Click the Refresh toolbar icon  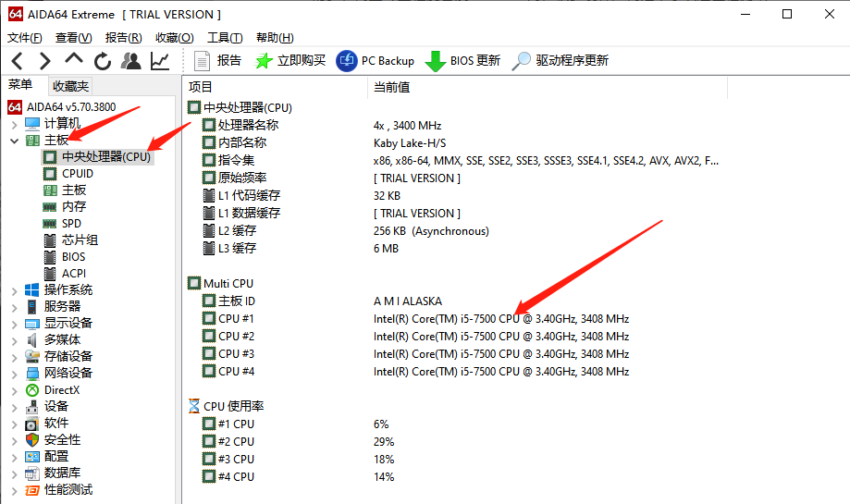click(102, 61)
